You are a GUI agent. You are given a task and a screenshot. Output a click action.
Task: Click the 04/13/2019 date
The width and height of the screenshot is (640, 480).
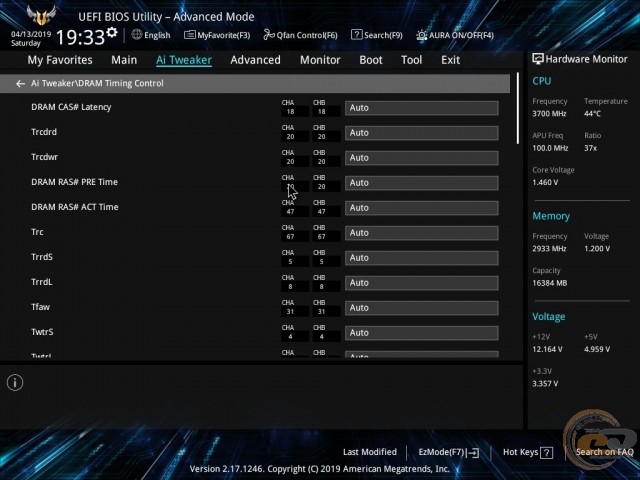[x=31, y=34]
